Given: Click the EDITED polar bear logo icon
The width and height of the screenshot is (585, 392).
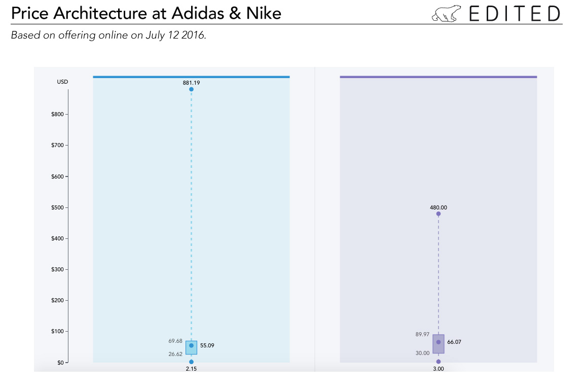Looking at the screenshot, I should click(446, 14).
